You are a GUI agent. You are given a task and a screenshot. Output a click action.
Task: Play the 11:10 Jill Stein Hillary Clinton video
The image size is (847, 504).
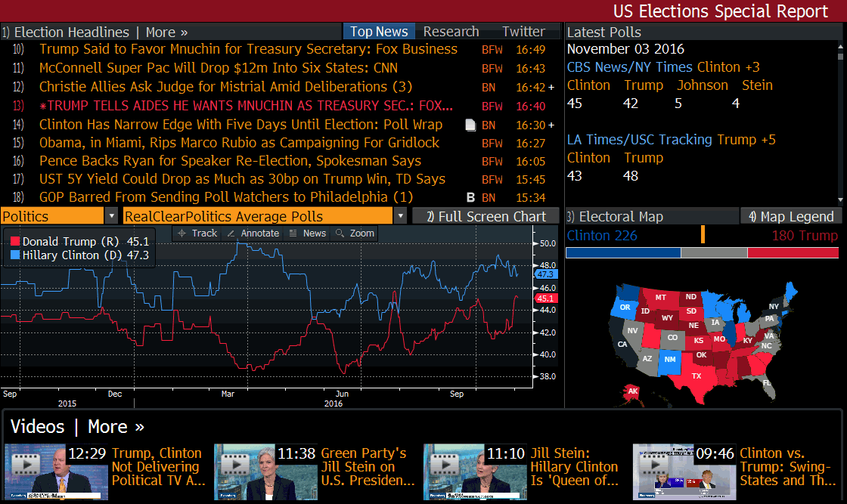476,472
